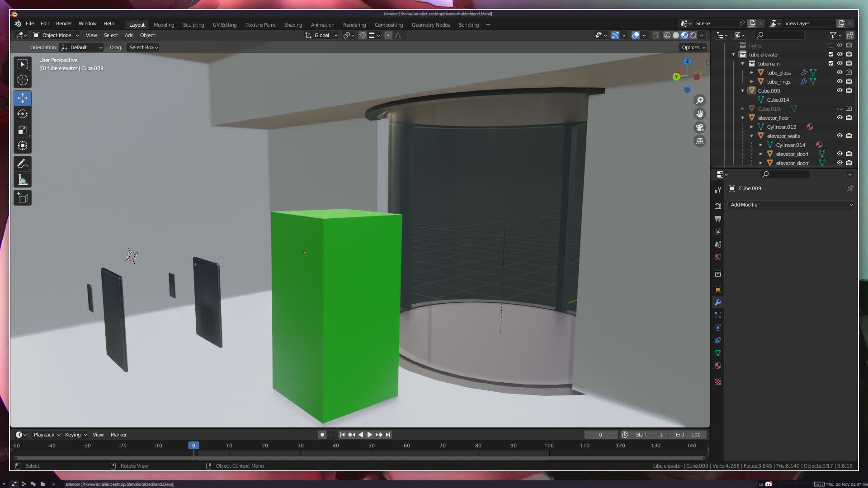Activate the Annotate tool
This screenshot has height=488, width=868.
click(23, 164)
